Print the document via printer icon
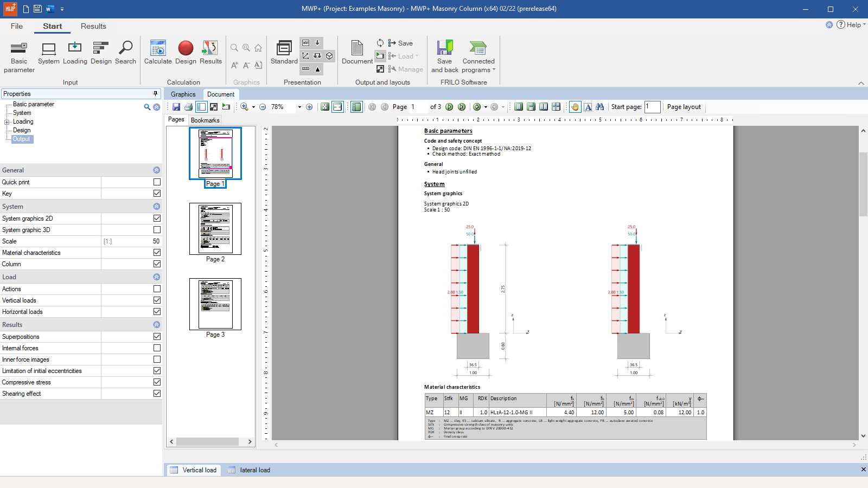This screenshot has width=868, height=488. [x=188, y=107]
